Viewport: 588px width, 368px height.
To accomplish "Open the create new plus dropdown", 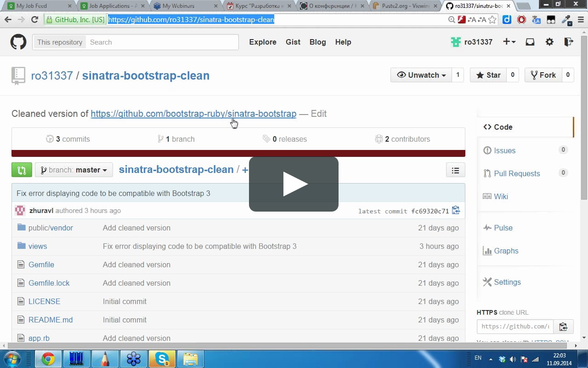I will tap(509, 42).
